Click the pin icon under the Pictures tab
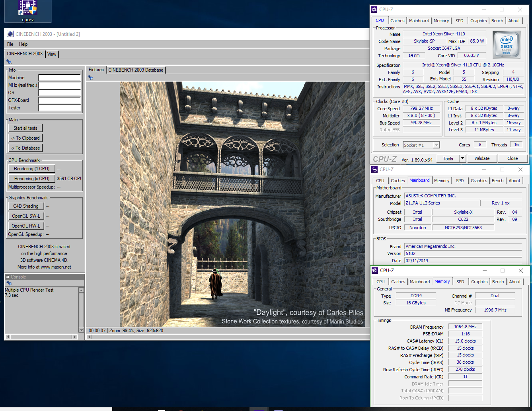Viewport: 532px width, 411px height. click(90, 78)
